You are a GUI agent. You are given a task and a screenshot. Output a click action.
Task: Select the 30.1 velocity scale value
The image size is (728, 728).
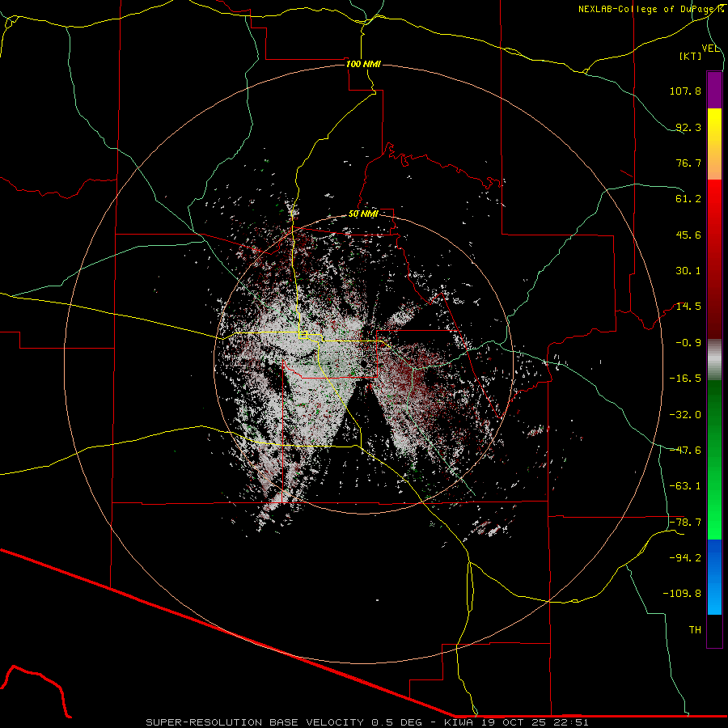coord(688,271)
